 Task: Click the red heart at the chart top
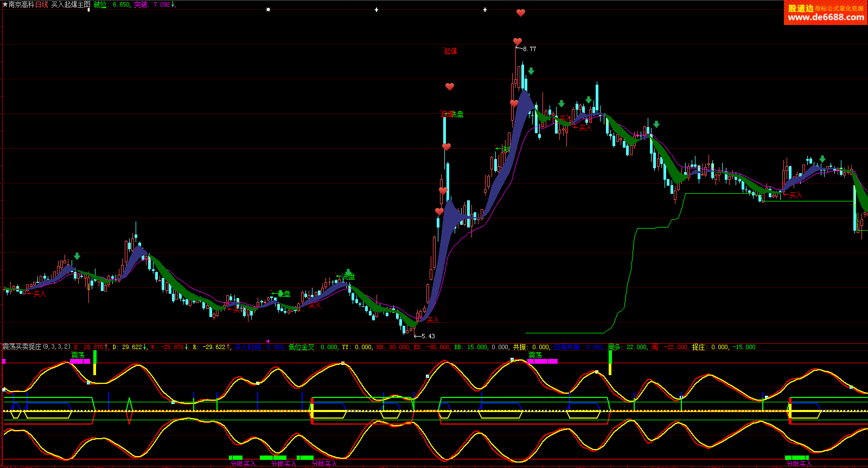[520, 12]
